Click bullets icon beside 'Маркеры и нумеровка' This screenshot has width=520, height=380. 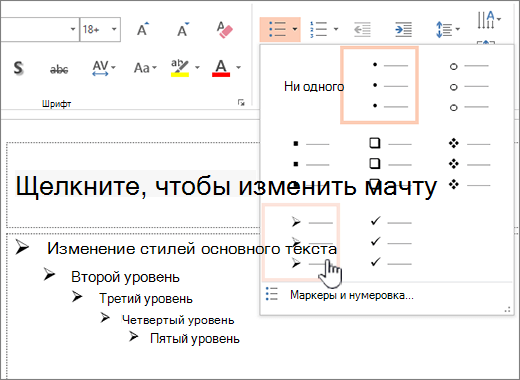tap(272, 294)
